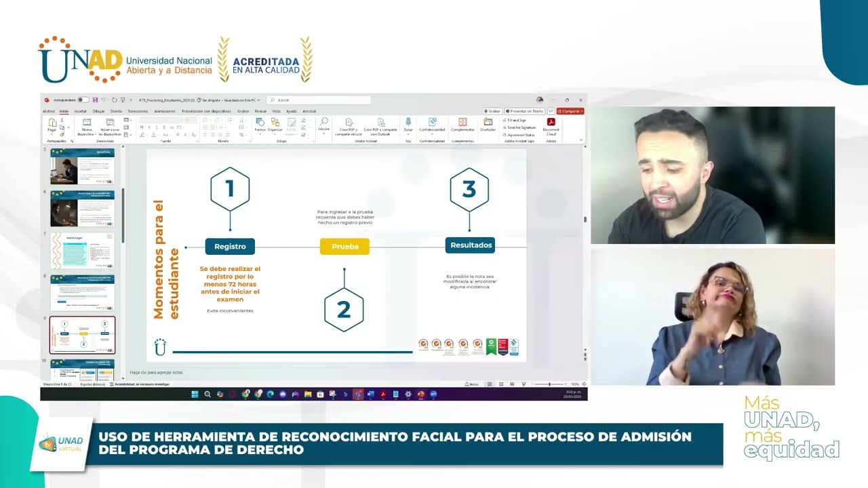Open the Windows Start menu
This screenshot has width=868, height=488.
[195, 394]
